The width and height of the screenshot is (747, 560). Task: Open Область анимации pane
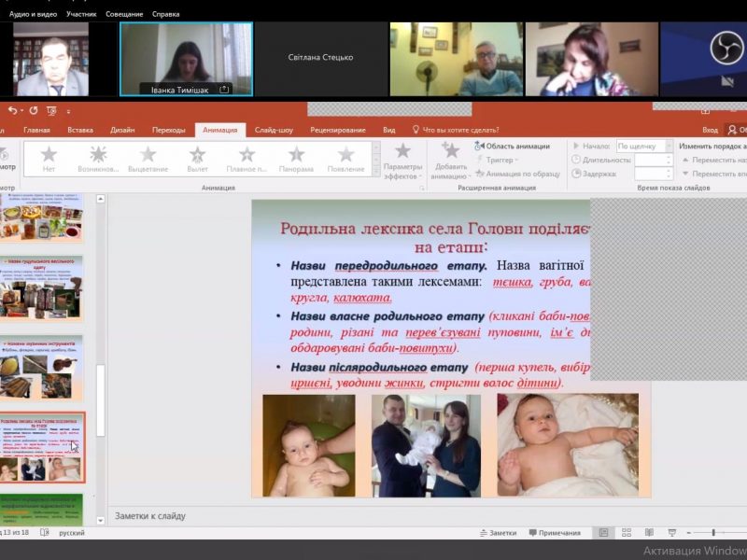pos(512,146)
